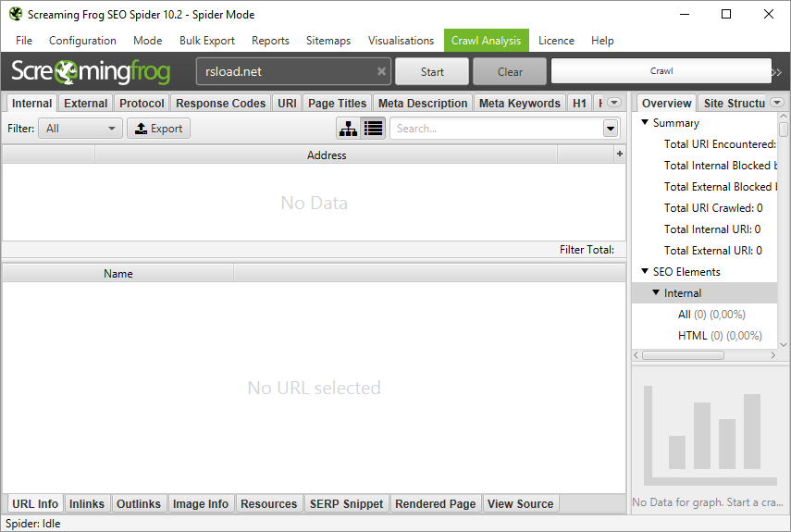The height and width of the screenshot is (532, 791).
Task: Switch to the URI tab
Action: tap(287, 104)
